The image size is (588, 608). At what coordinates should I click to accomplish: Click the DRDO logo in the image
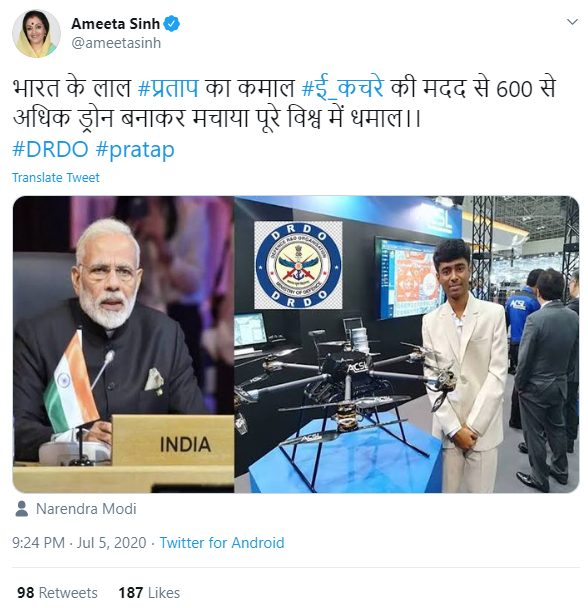coord(298,265)
